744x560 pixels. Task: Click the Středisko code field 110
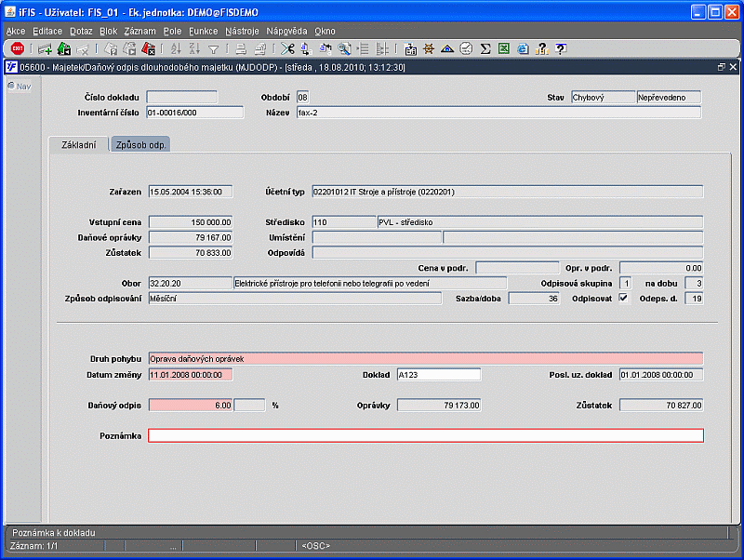(344, 222)
